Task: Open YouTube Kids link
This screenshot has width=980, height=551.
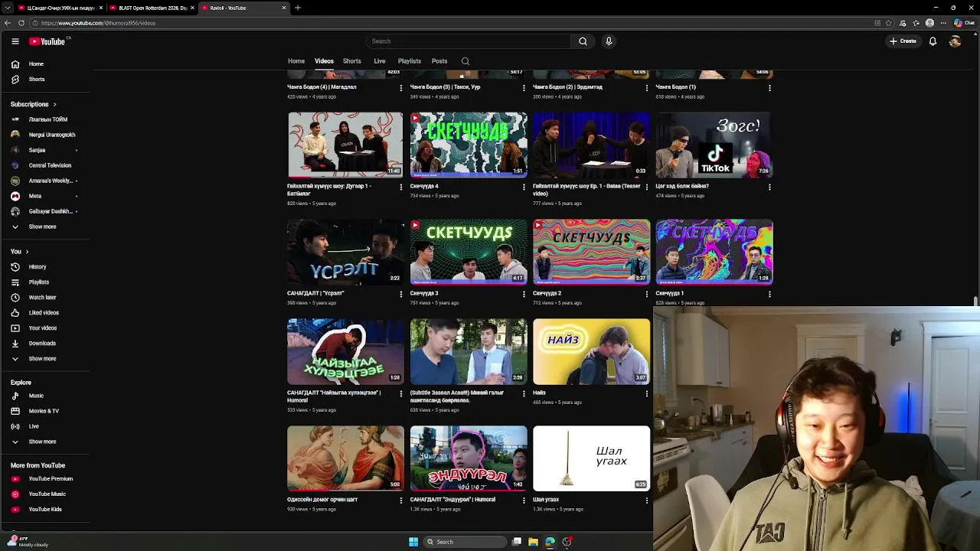Action: pyautogui.click(x=46, y=510)
